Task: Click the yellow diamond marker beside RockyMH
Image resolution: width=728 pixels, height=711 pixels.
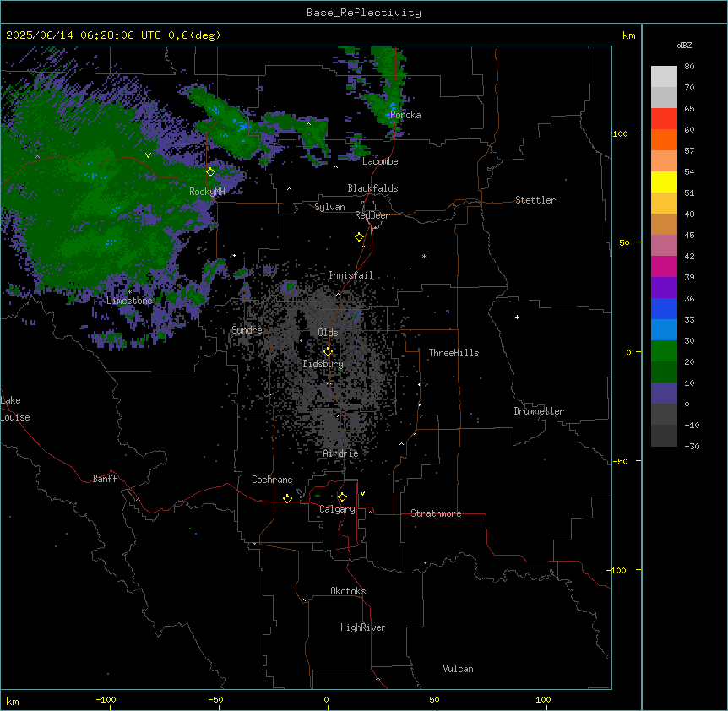Action: [210, 172]
